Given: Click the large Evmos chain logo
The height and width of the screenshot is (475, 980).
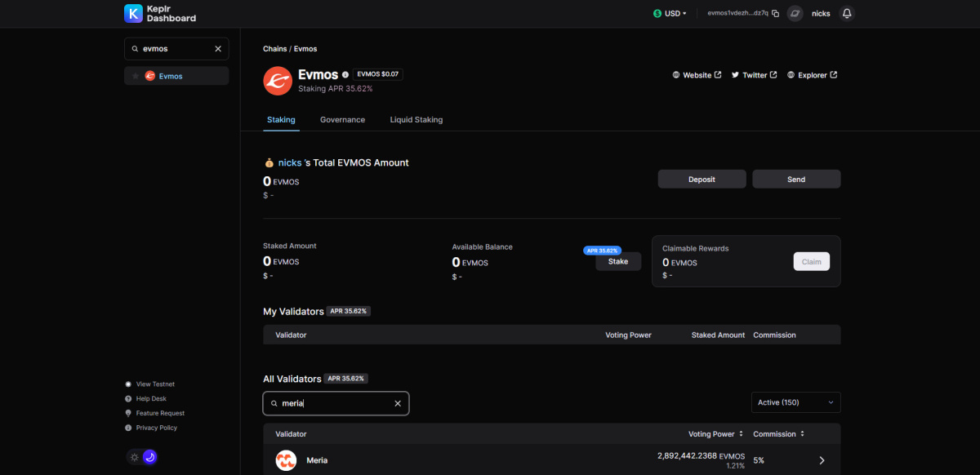Looking at the screenshot, I should [x=278, y=81].
